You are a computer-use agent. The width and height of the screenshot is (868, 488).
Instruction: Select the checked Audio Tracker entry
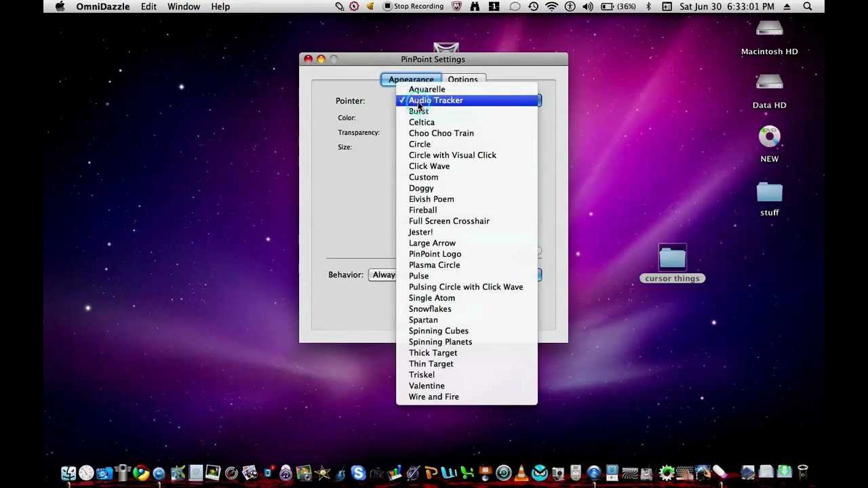[x=467, y=100]
